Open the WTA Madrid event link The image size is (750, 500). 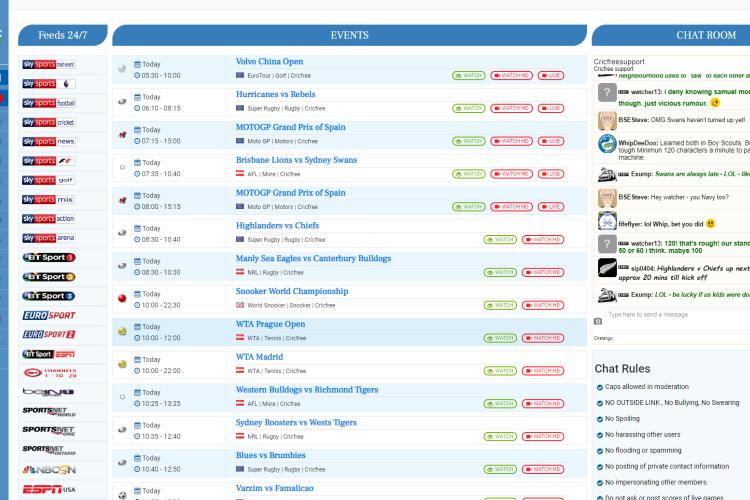point(259,356)
